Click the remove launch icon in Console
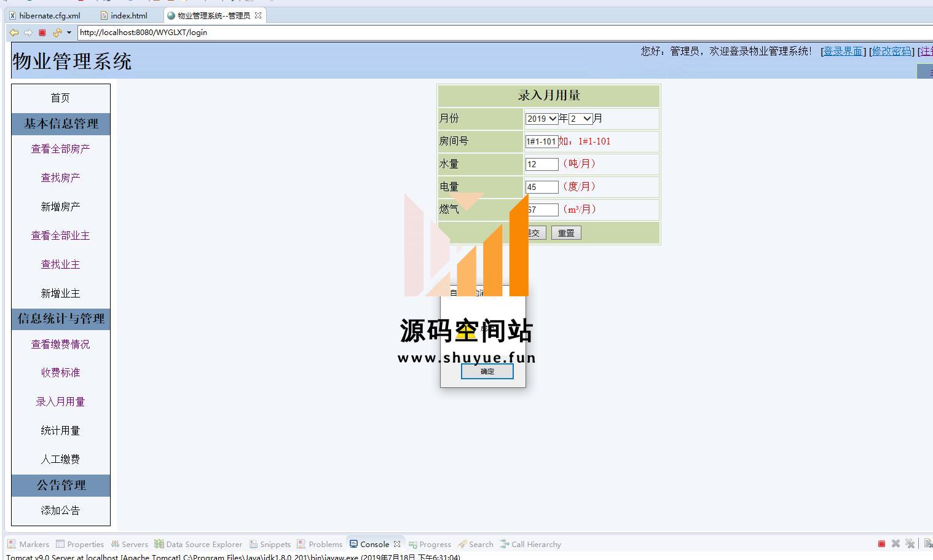Screen dimensions: 933x560 click(x=896, y=543)
